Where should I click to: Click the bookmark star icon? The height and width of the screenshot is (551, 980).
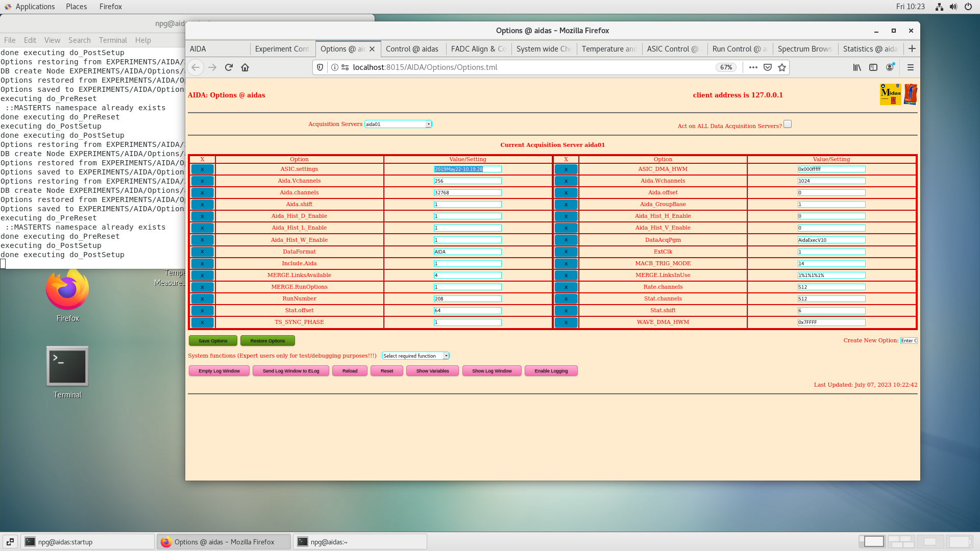(782, 67)
